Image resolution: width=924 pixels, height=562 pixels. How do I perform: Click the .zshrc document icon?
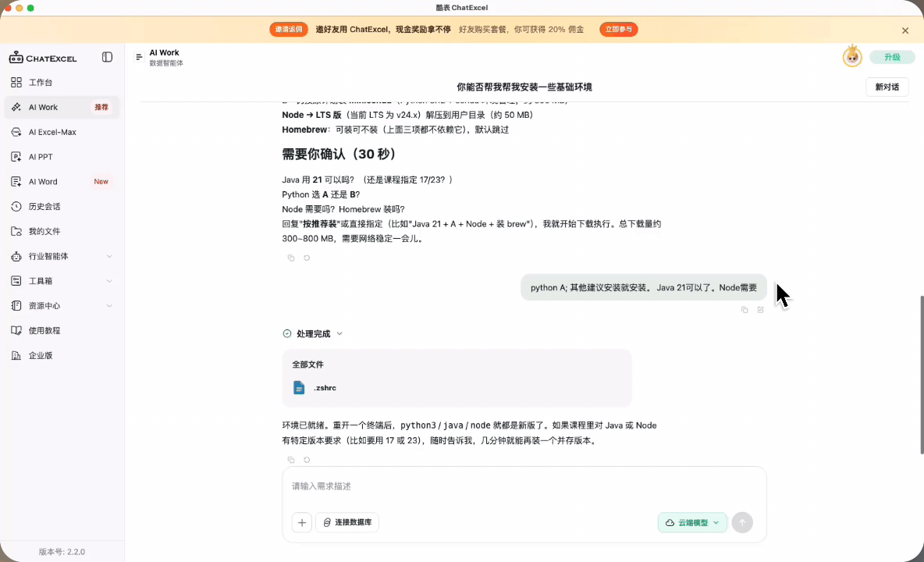point(299,388)
